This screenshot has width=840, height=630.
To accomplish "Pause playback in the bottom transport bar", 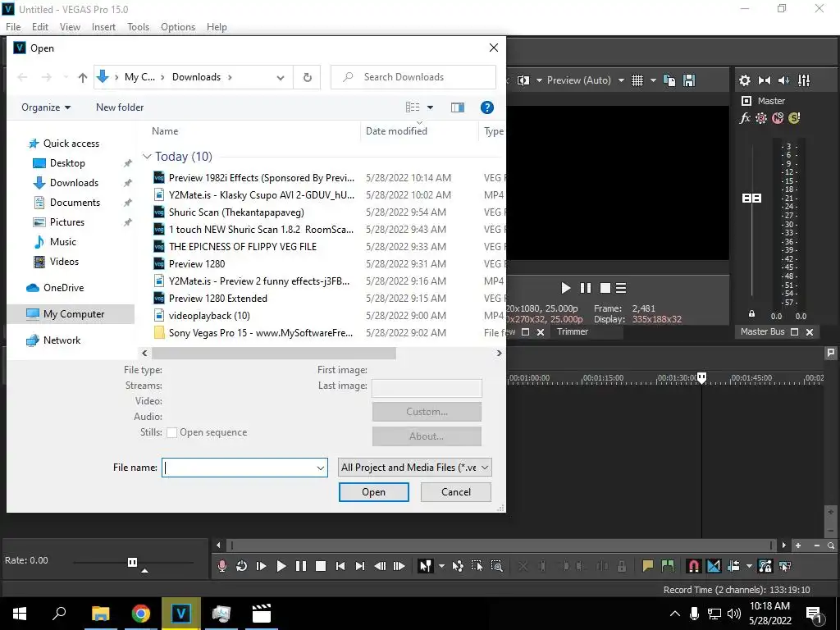I will tap(301, 566).
